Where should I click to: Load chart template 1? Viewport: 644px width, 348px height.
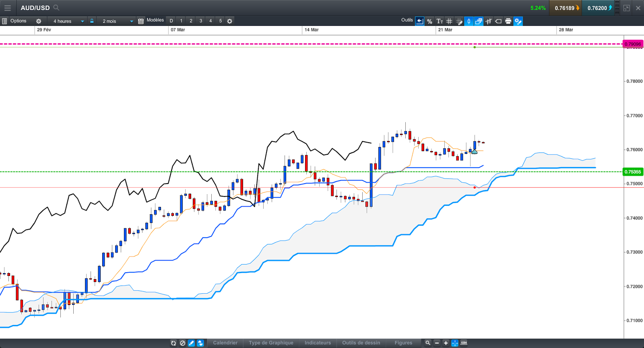pyautogui.click(x=181, y=21)
